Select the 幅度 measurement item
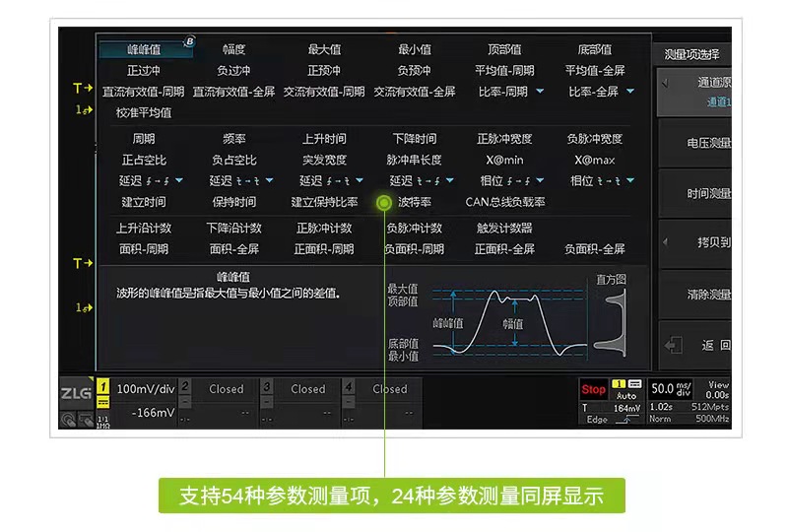788x532 pixels. tap(233, 49)
